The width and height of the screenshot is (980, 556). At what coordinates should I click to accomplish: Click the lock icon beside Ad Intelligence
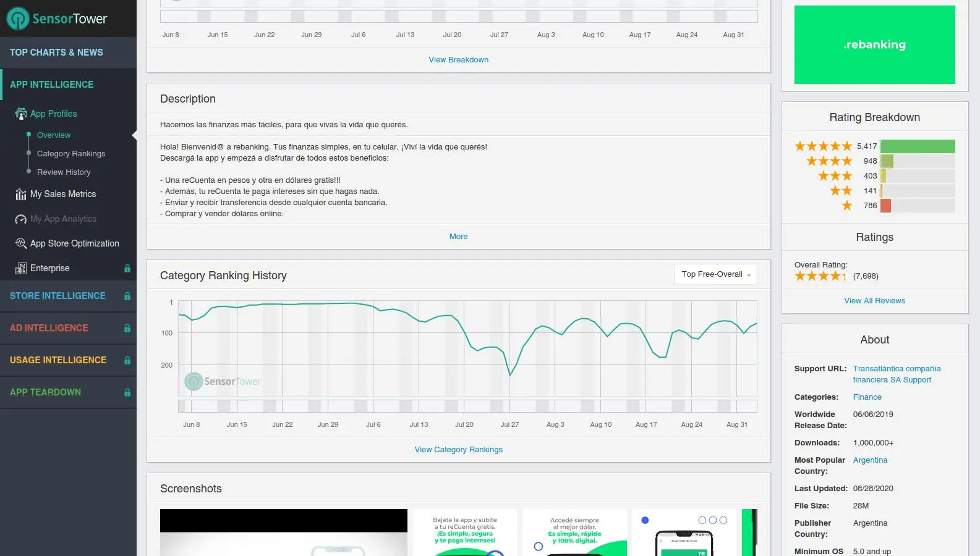pos(127,328)
